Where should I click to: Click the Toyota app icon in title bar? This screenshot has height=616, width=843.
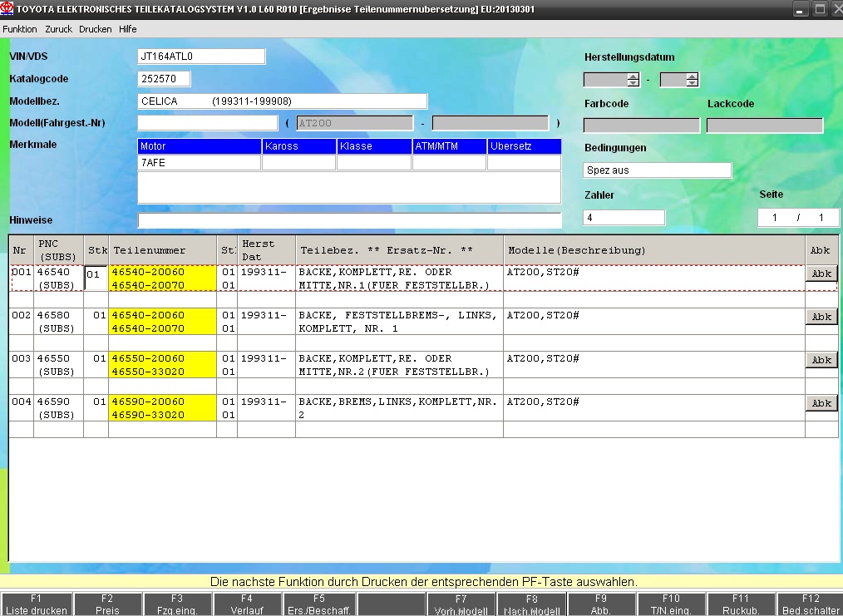[7, 9]
